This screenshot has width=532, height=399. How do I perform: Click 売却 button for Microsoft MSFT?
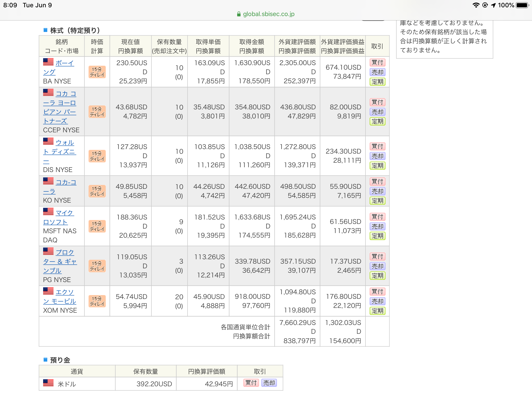377,227
